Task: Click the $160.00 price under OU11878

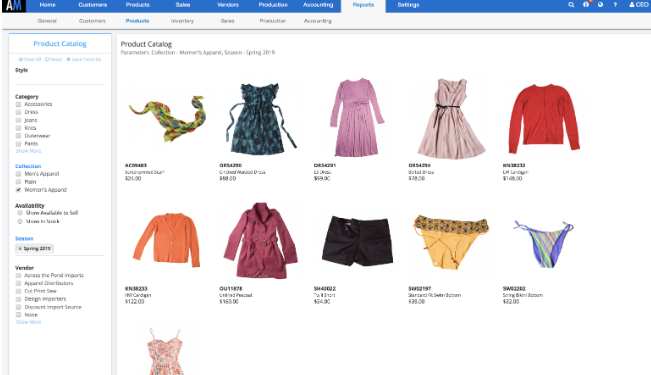Action: click(x=229, y=302)
